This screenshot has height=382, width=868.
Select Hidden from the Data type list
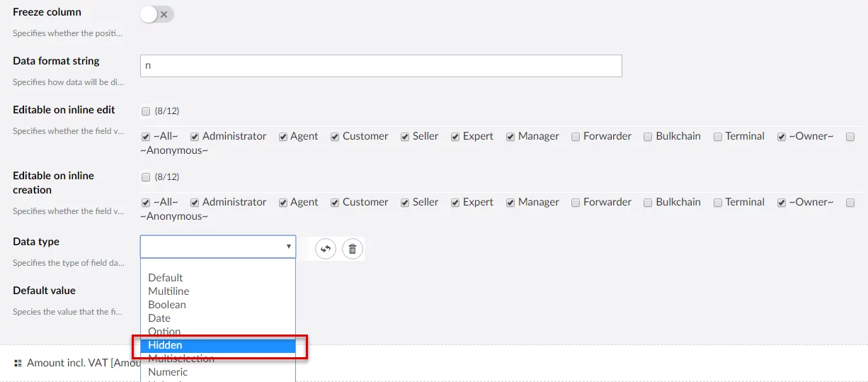pos(165,345)
